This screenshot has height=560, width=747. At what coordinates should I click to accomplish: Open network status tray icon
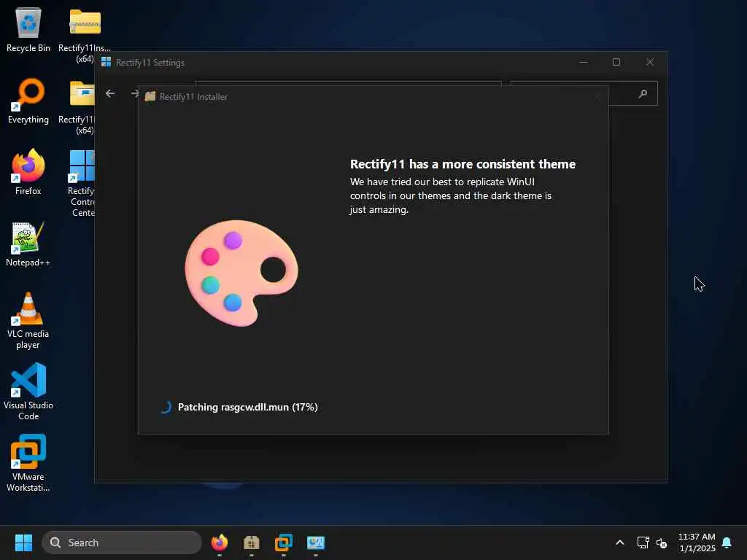[643, 542]
